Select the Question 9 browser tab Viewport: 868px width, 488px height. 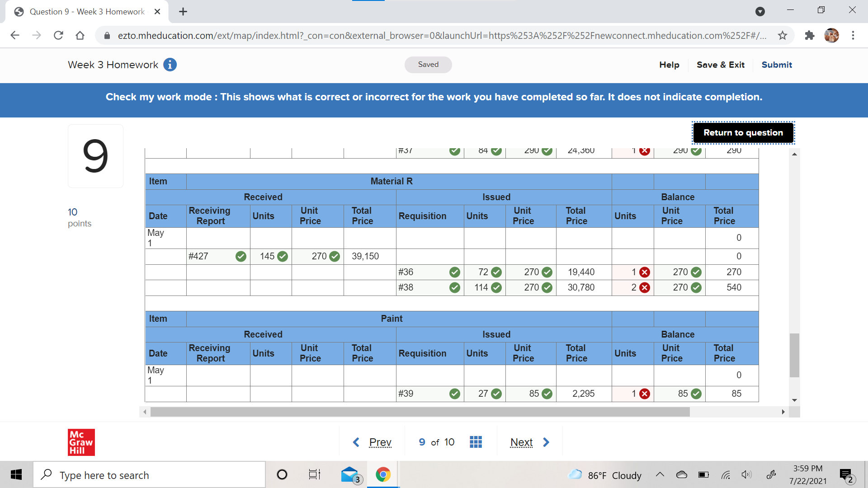pyautogui.click(x=87, y=12)
